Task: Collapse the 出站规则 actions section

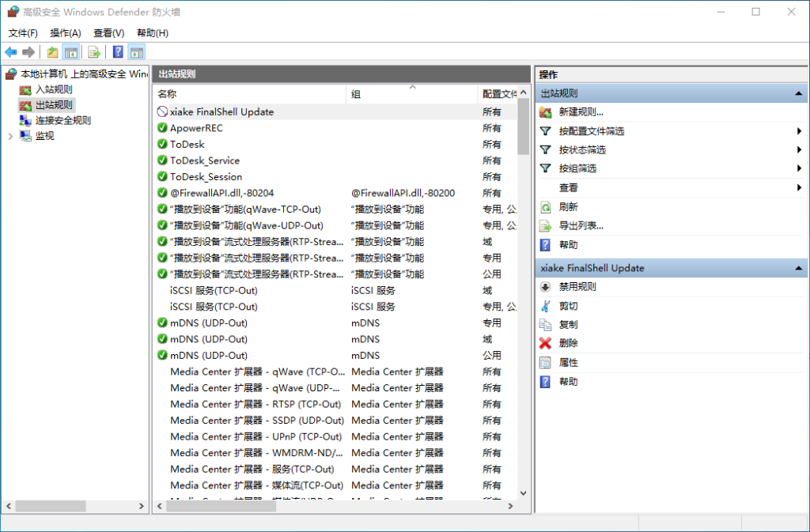Action: [799, 94]
